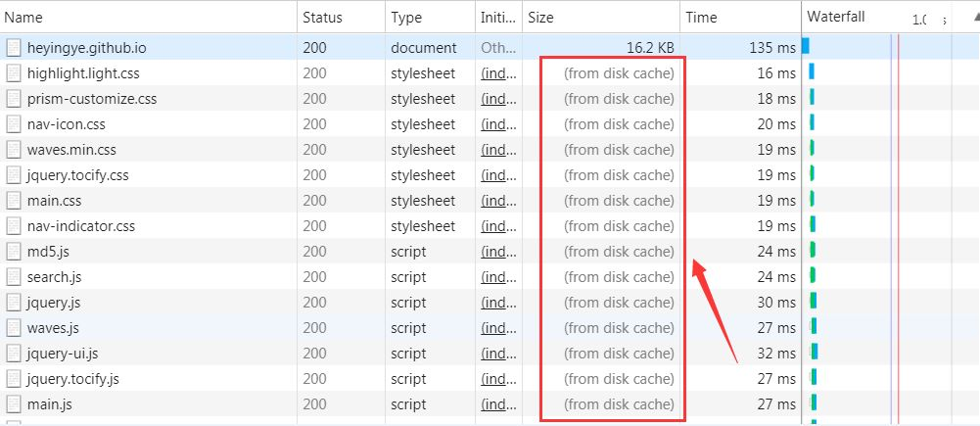The image size is (980, 426).
Task: Open initiator link for main.js row
Action: 498,404
